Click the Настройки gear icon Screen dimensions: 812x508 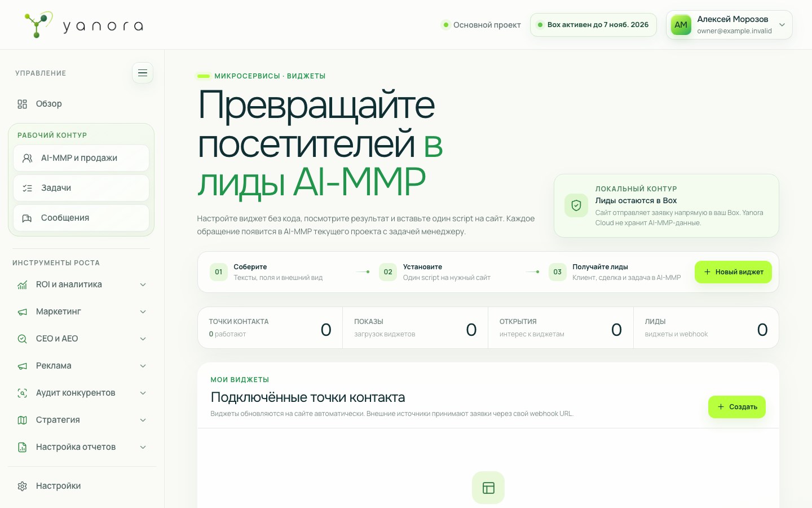click(23, 486)
